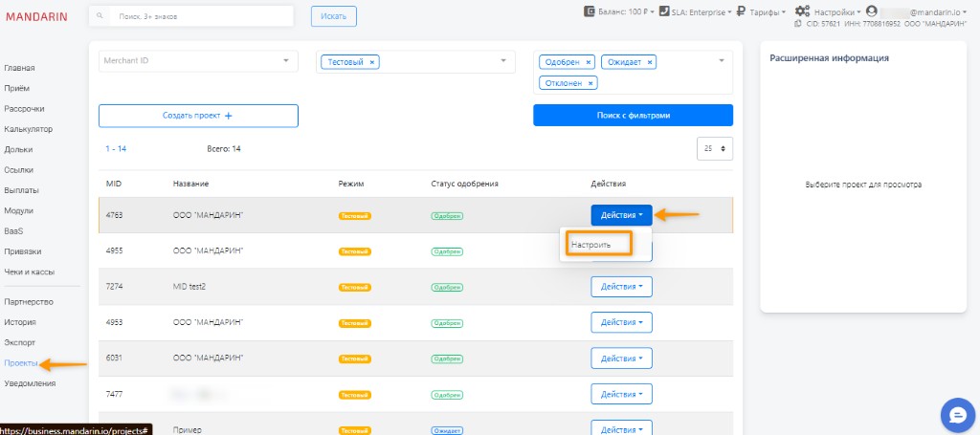Open Приём in the sidebar
This screenshot has width=980, height=435.
click(x=17, y=89)
